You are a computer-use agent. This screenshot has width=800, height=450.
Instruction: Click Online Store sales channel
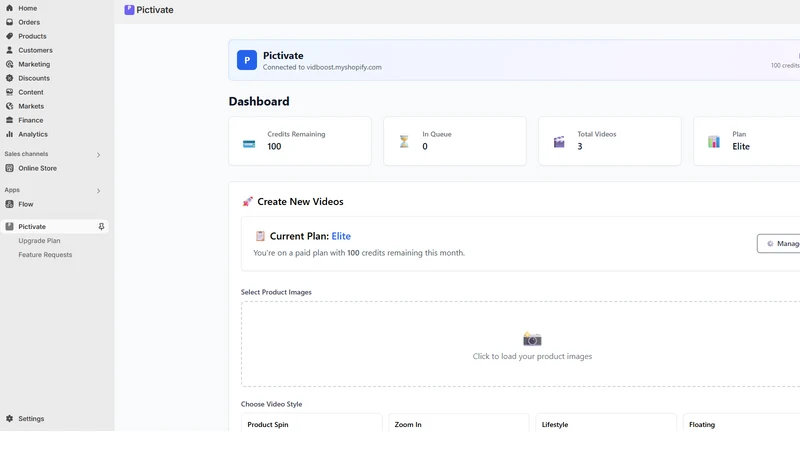point(38,168)
